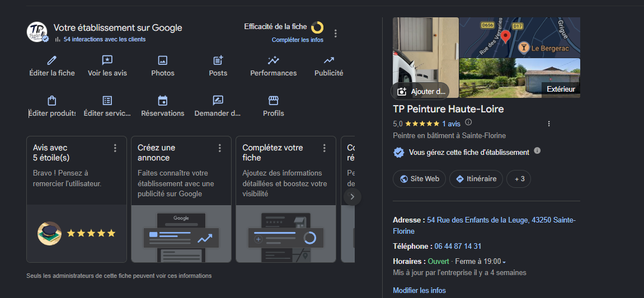Open 54 interactions avec les clients link
Screen dimensions: 644x298
point(104,39)
